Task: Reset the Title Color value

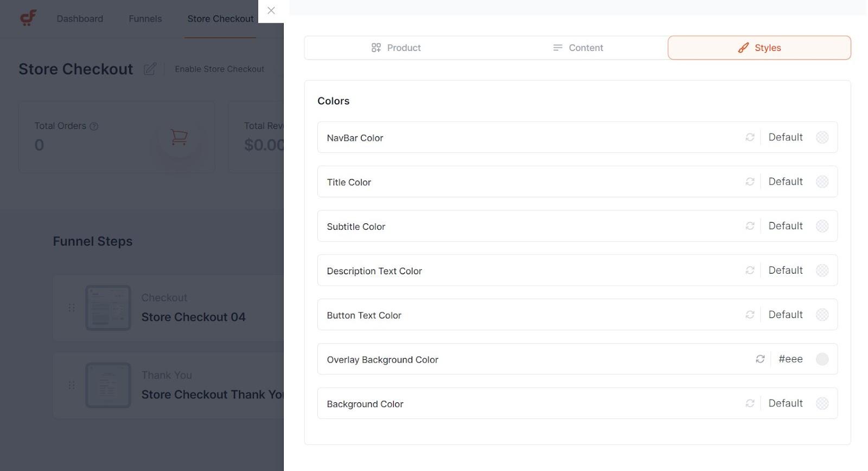Action: pos(750,182)
